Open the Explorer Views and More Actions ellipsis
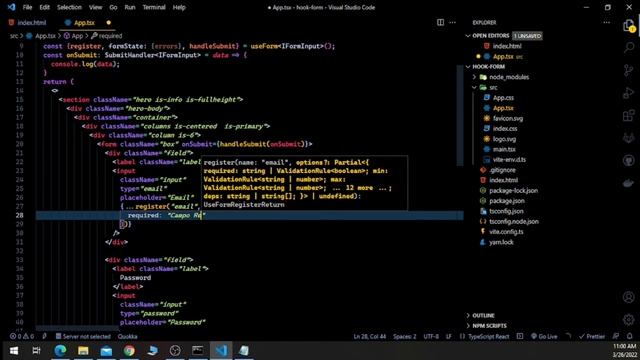 [607, 22]
